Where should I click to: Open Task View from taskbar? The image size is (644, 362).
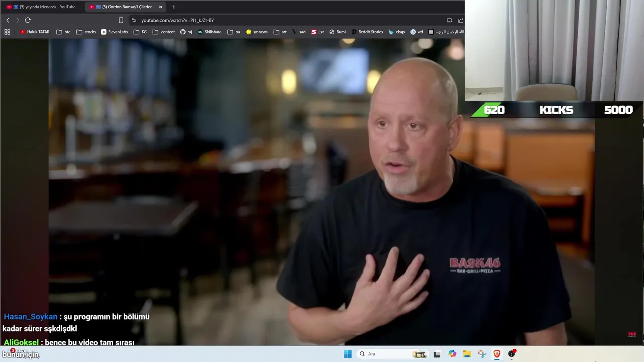tap(437, 354)
